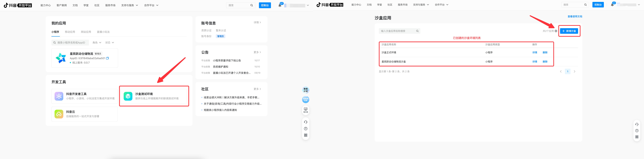Click 星辰跃动仓储物流 star app logo
Viewport: 644px width, 159px height.
pos(61,58)
